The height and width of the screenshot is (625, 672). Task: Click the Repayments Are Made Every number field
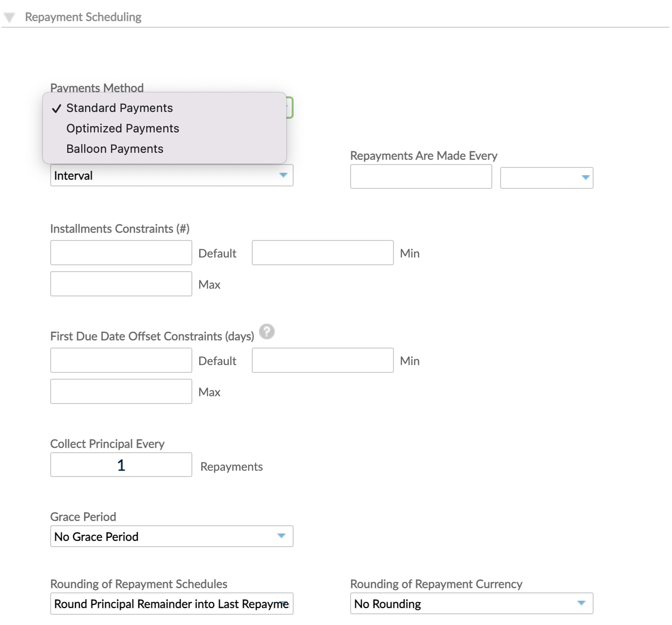(x=421, y=177)
